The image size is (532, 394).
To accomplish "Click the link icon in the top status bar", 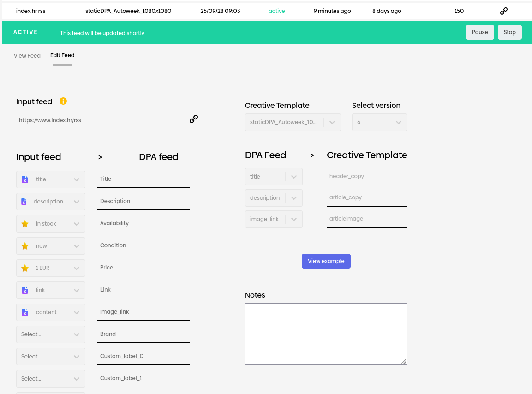I will [503, 11].
